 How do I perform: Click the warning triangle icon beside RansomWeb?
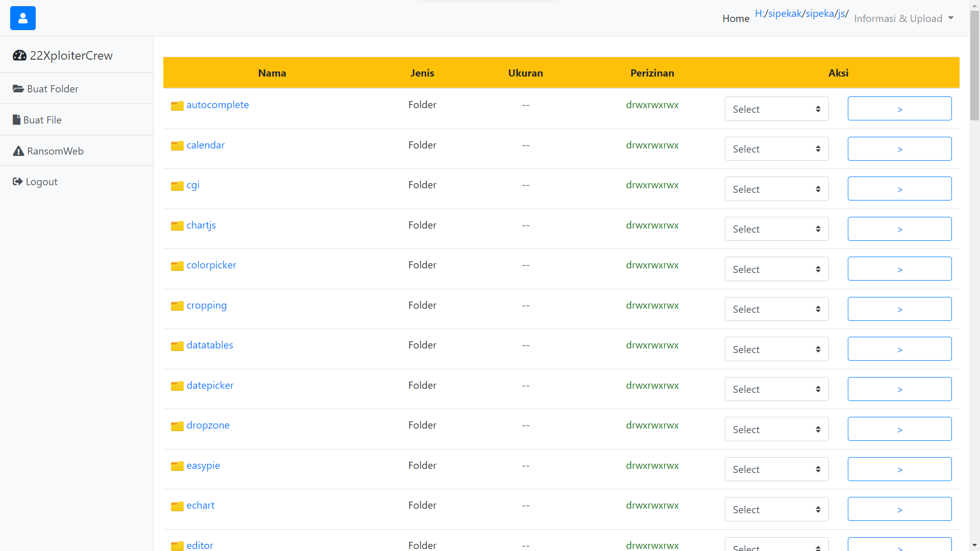coord(18,151)
